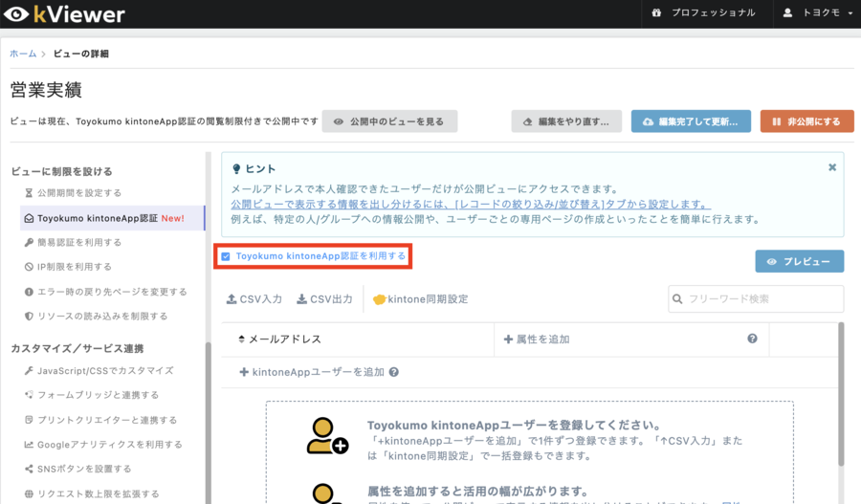Click the search magnifier icon
861x504 pixels.
pyautogui.click(x=677, y=299)
